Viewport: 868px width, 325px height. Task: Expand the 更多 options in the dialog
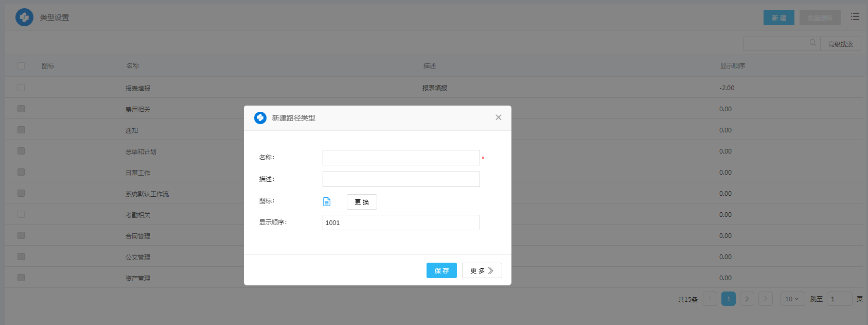pos(482,270)
